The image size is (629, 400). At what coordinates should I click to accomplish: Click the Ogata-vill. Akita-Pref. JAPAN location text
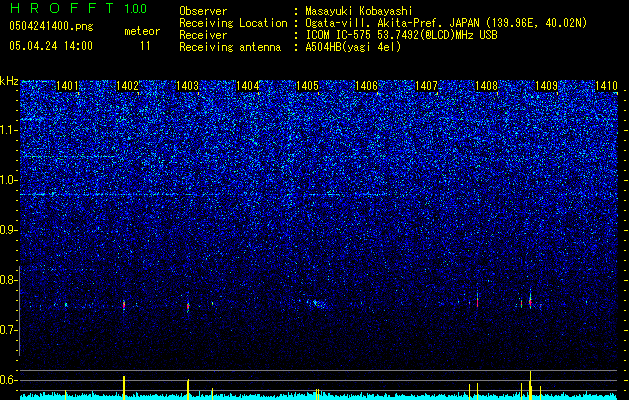(446, 23)
